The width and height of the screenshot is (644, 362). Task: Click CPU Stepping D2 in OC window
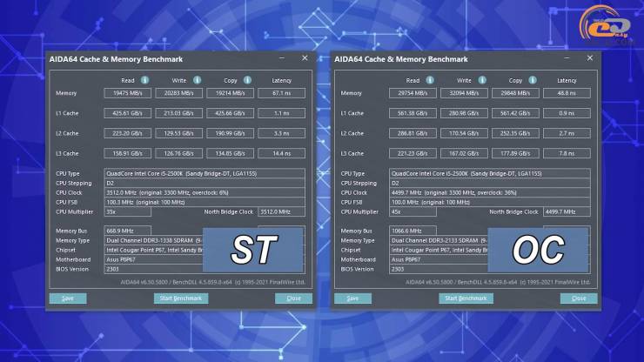click(x=489, y=184)
